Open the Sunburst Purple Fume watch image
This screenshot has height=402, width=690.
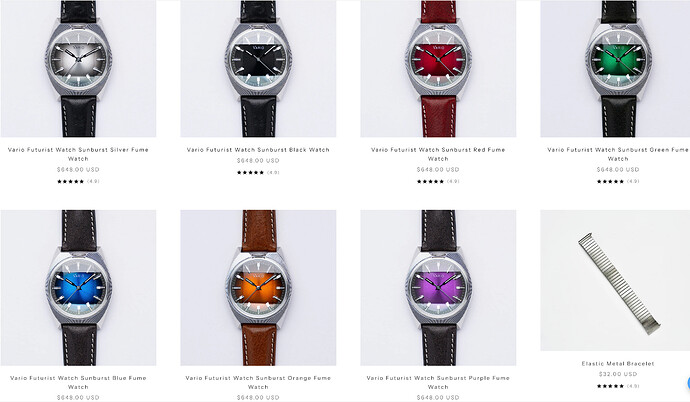438,288
